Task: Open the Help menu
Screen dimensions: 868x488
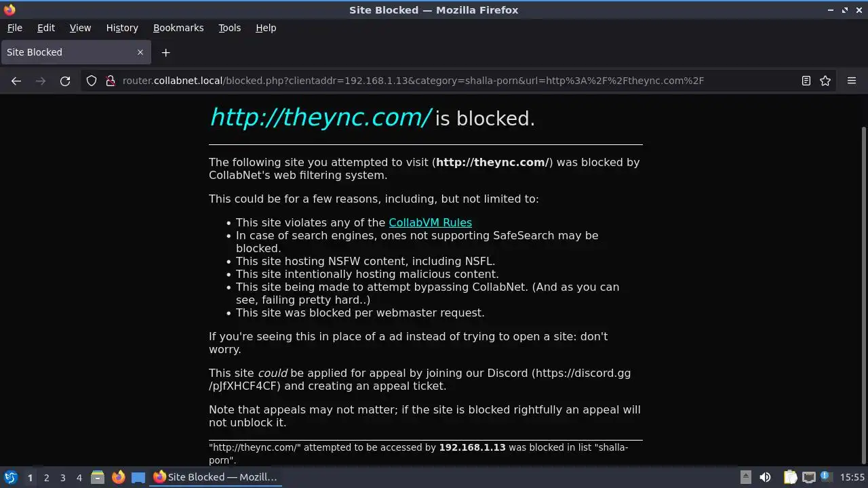Action: pos(266,28)
